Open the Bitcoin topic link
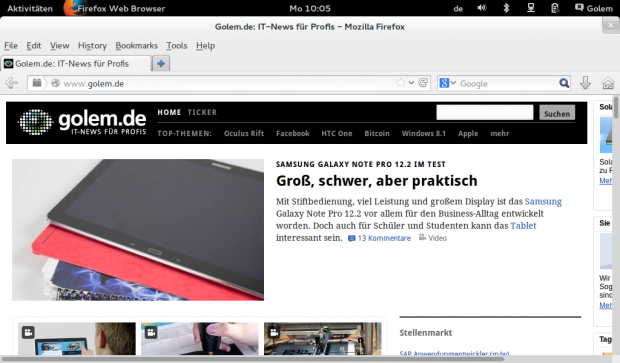Screen dimensions: 620x363 click(377, 133)
